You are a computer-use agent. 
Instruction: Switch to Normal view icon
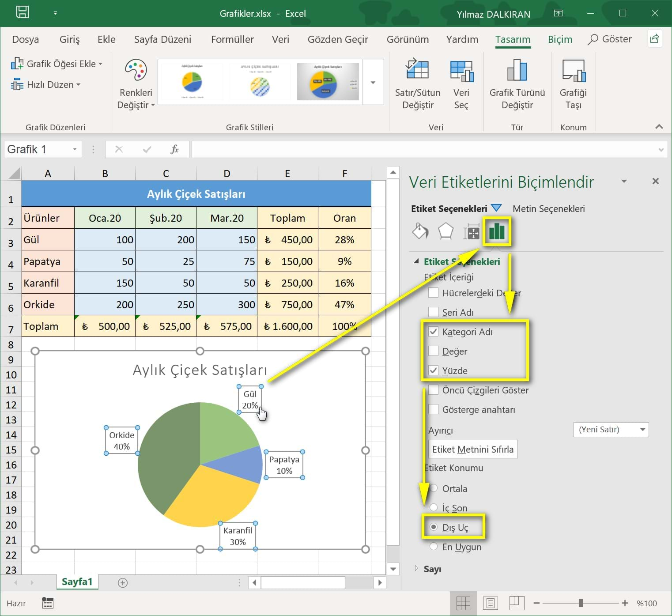pos(463,603)
